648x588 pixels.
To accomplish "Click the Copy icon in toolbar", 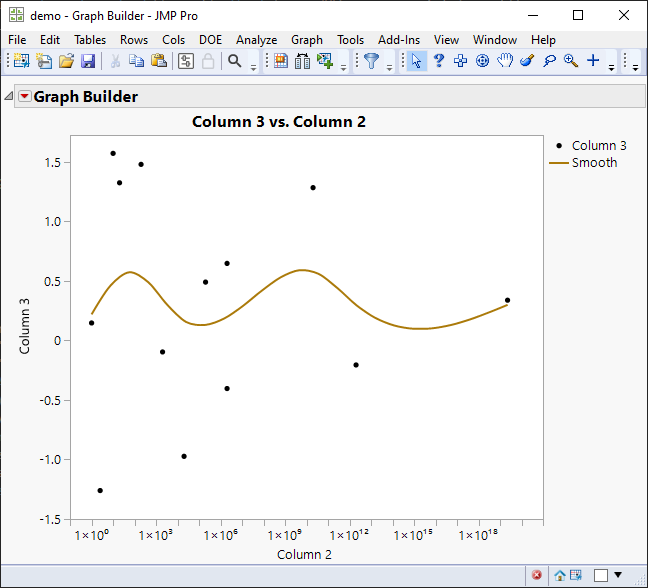I will (136, 61).
